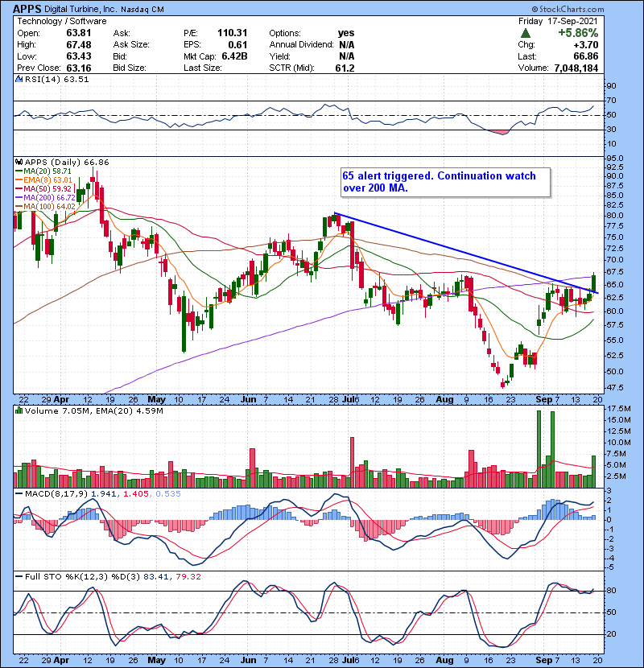Click the APPS (Daily) 66.86 legend
This screenshot has width=644, height=668.
[67, 162]
